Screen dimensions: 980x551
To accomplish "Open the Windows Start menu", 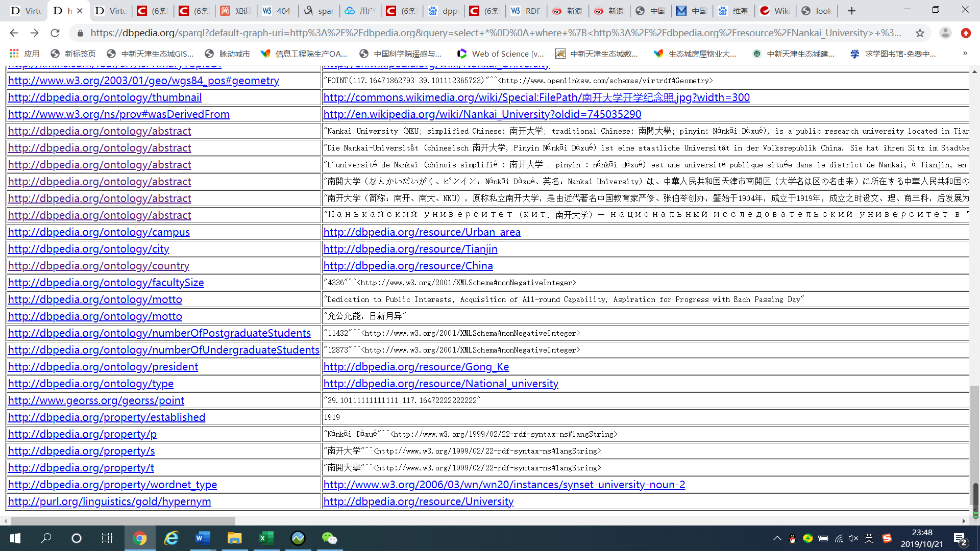I will [15, 538].
